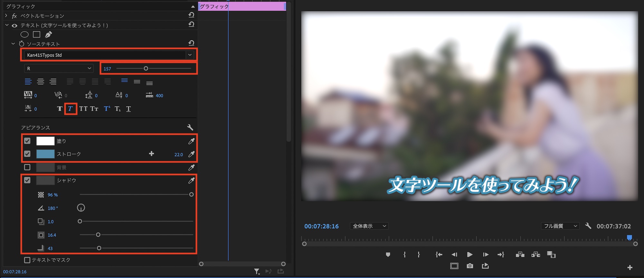The image size is (644, 278).
Task: Jump to the In point
Action: coord(439,254)
